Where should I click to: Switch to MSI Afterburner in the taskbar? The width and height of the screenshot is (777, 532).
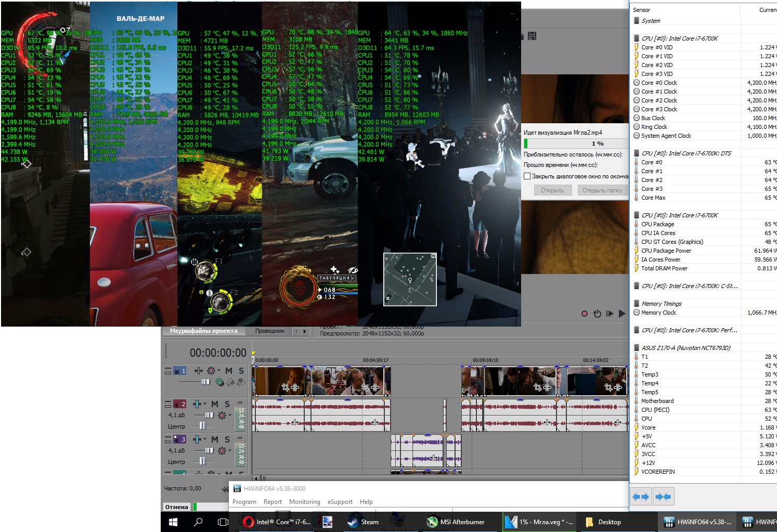456,522
